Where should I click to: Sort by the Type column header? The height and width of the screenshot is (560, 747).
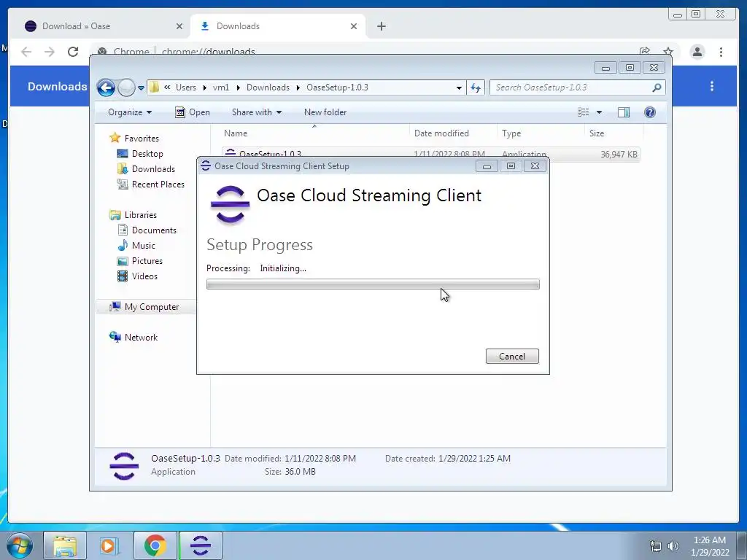click(x=511, y=133)
